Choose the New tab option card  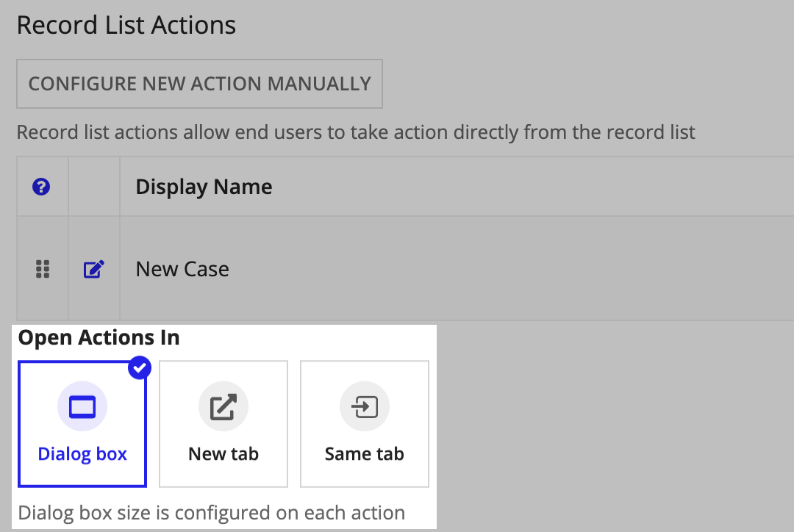coord(223,424)
